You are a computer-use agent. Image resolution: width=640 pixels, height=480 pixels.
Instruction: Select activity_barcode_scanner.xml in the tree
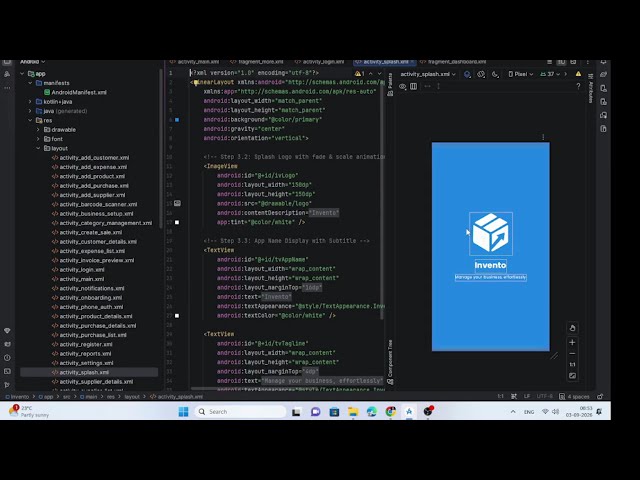point(94,204)
